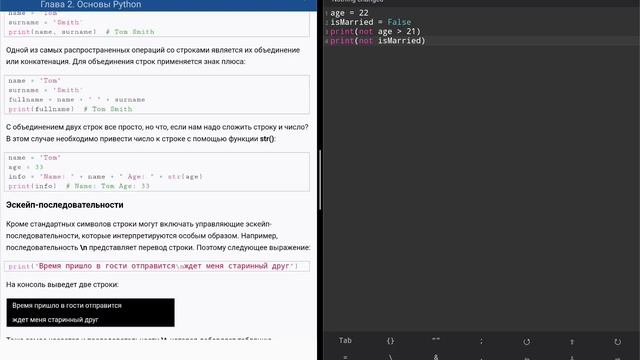This screenshot has height=360, width=640.
Task: Insert curly braces from the editor toolbar
Action: (x=390, y=341)
